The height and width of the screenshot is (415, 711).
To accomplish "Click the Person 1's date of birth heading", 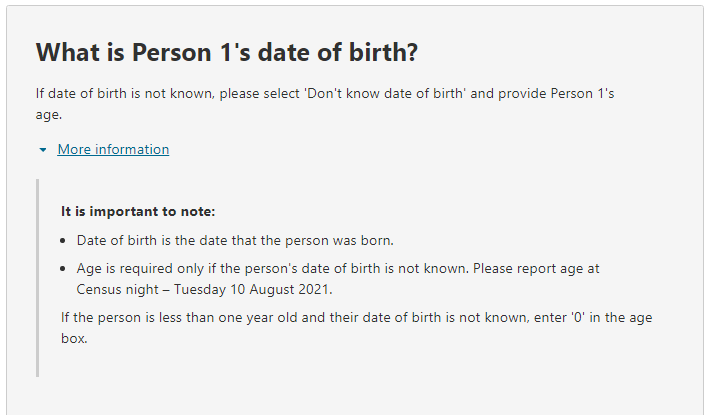I will click(x=227, y=52).
